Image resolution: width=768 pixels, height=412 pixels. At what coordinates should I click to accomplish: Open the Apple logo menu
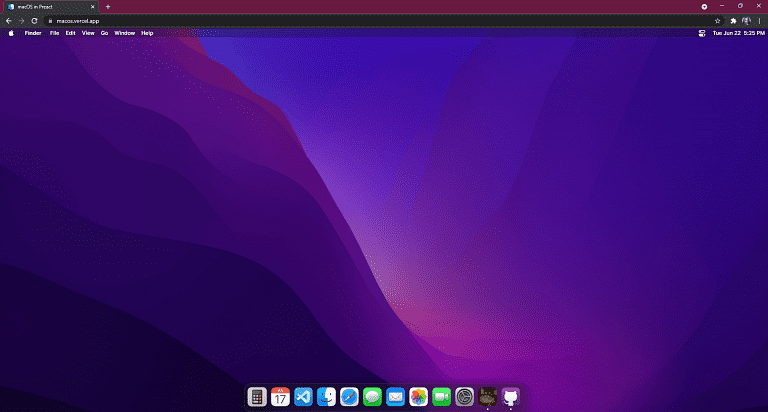coord(11,33)
